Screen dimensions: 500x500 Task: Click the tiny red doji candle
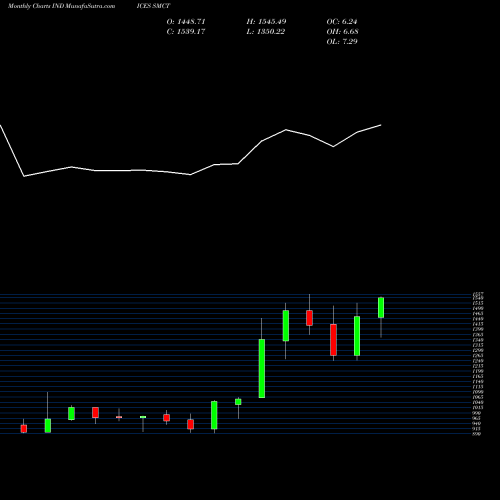click(x=119, y=417)
